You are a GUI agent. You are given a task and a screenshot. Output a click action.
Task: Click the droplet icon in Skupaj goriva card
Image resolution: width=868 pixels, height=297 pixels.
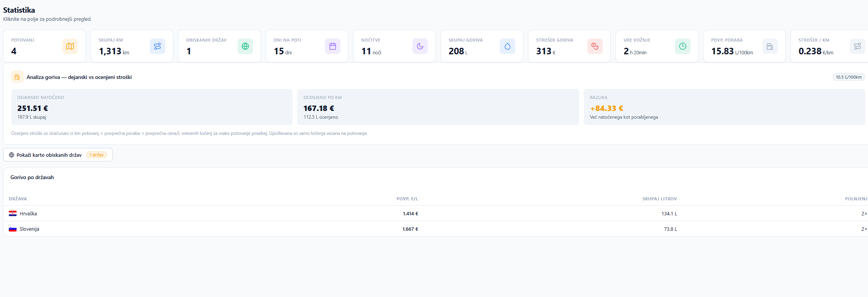point(507,46)
